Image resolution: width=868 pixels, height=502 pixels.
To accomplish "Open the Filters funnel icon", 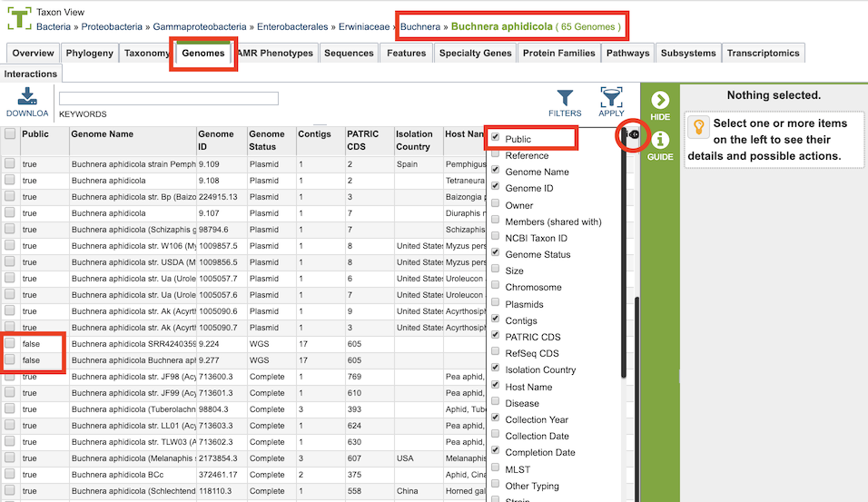I will click(x=565, y=97).
